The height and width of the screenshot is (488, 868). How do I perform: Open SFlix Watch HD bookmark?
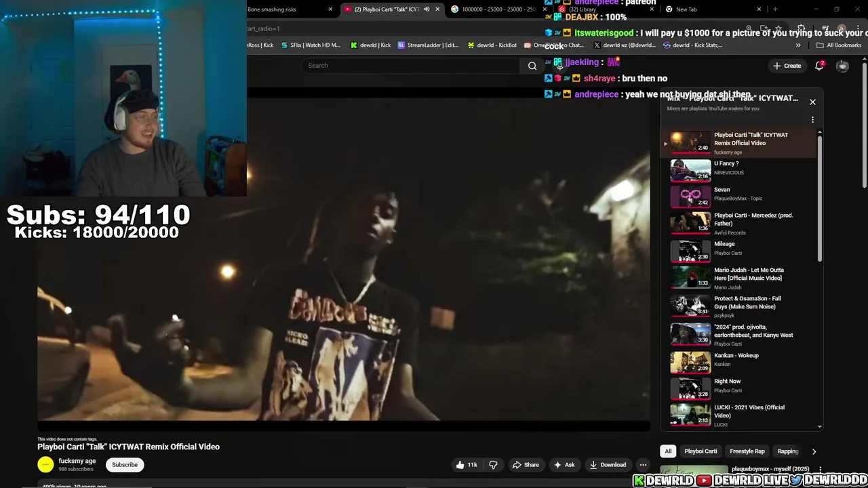(x=310, y=45)
